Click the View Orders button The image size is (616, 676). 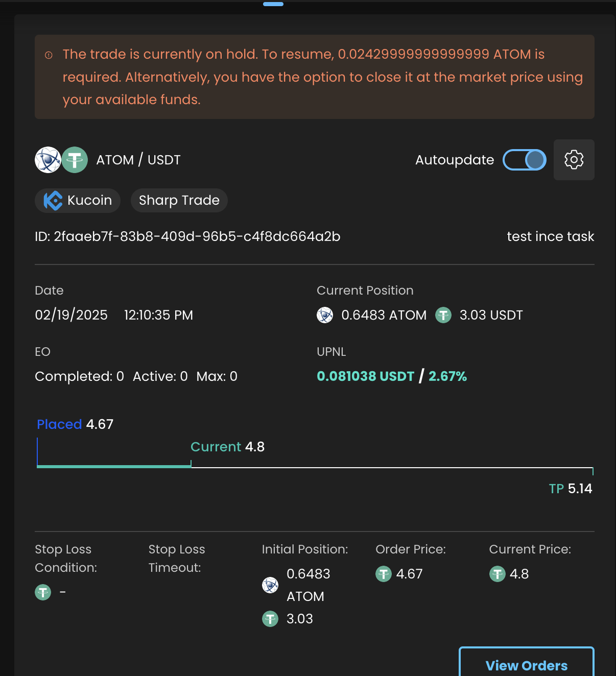tap(526, 665)
